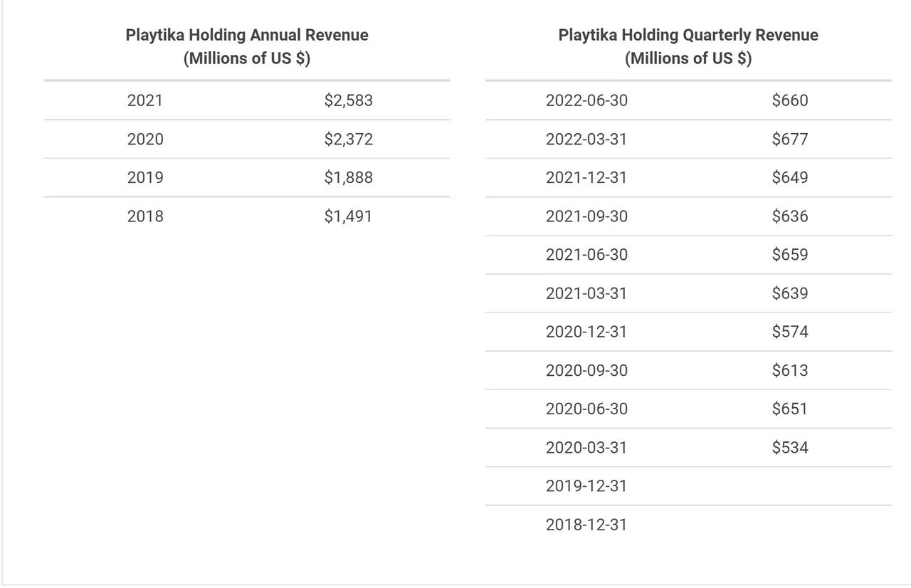Click the $2,372 annual revenue figure

(x=349, y=139)
